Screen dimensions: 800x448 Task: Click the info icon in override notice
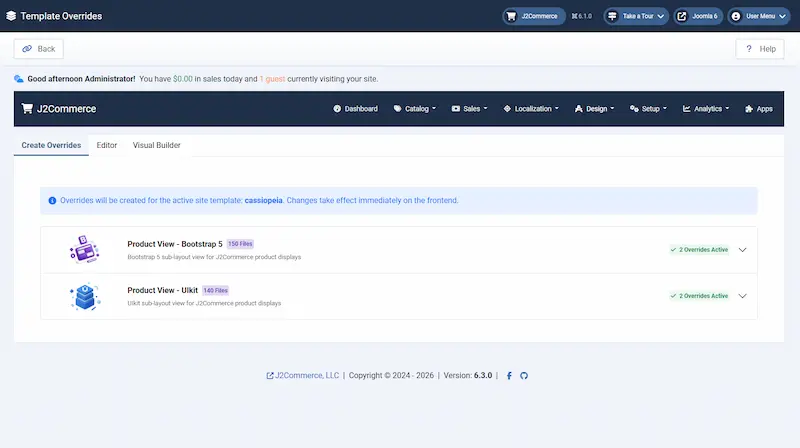(x=52, y=201)
